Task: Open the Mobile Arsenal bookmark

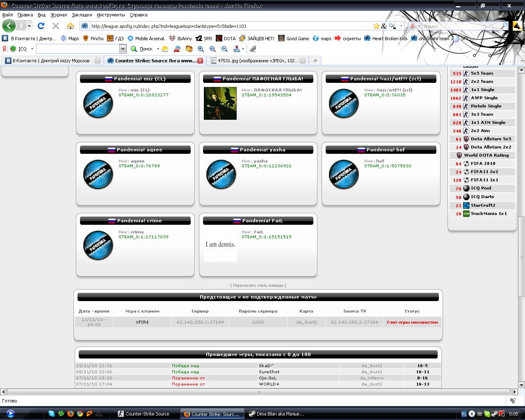Action: tap(146, 39)
